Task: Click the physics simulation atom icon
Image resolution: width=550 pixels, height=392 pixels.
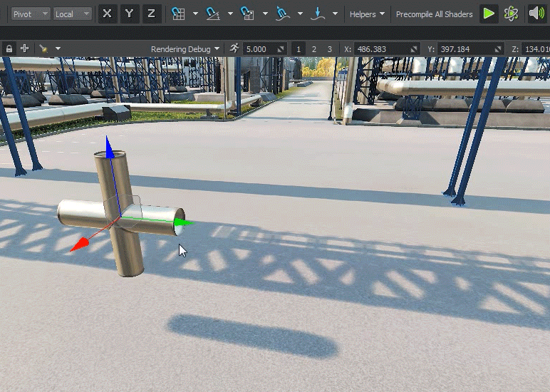Action: (x=511, y=14)
